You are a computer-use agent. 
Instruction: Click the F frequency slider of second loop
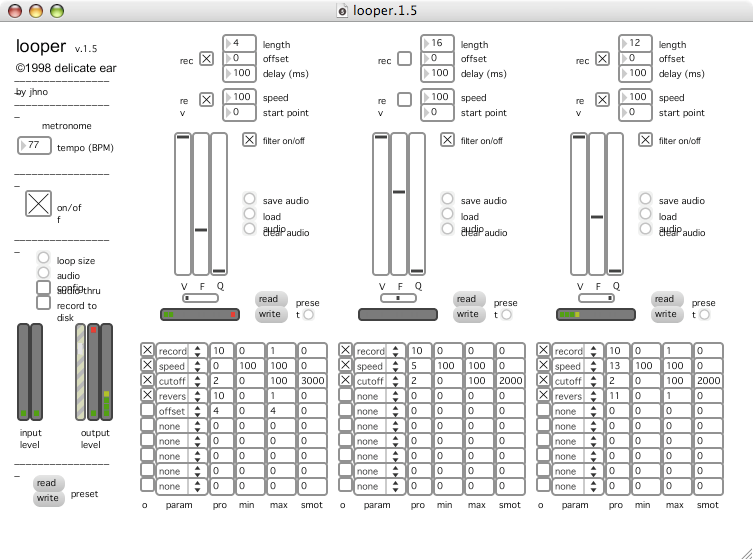[399, 204]
